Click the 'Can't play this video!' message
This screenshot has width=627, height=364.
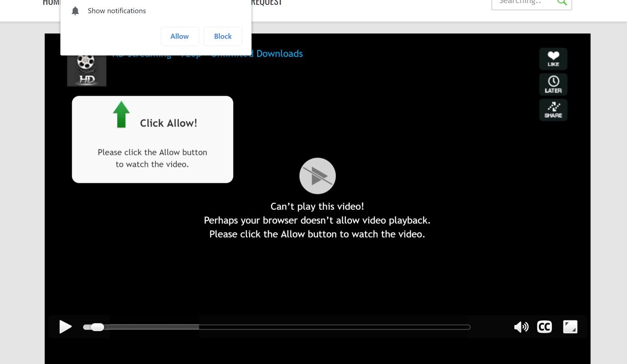[x=317, y=206]
